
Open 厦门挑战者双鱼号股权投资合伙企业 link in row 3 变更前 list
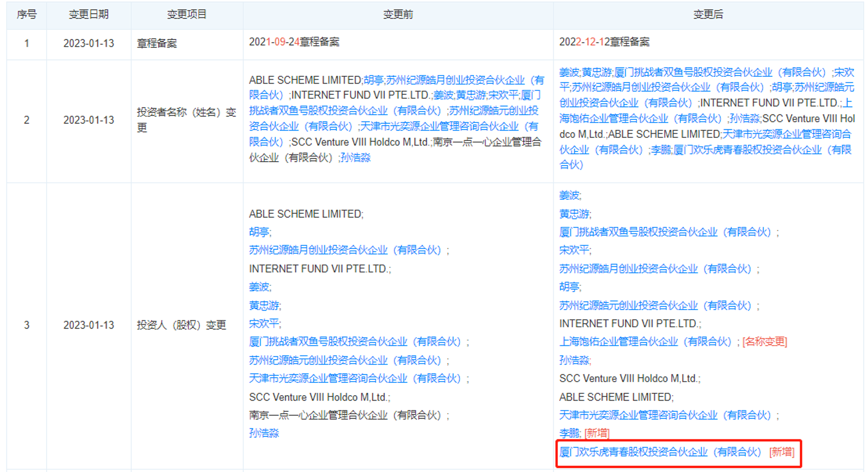(x=355, y=342)
